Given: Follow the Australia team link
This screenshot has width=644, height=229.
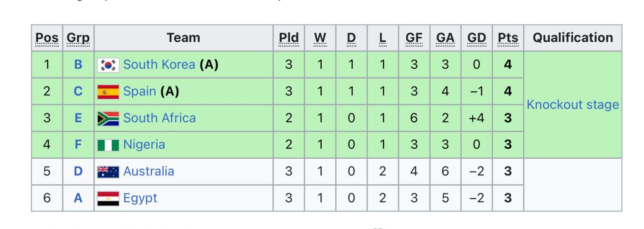Looking at the screenshot, I should point(148,172).
